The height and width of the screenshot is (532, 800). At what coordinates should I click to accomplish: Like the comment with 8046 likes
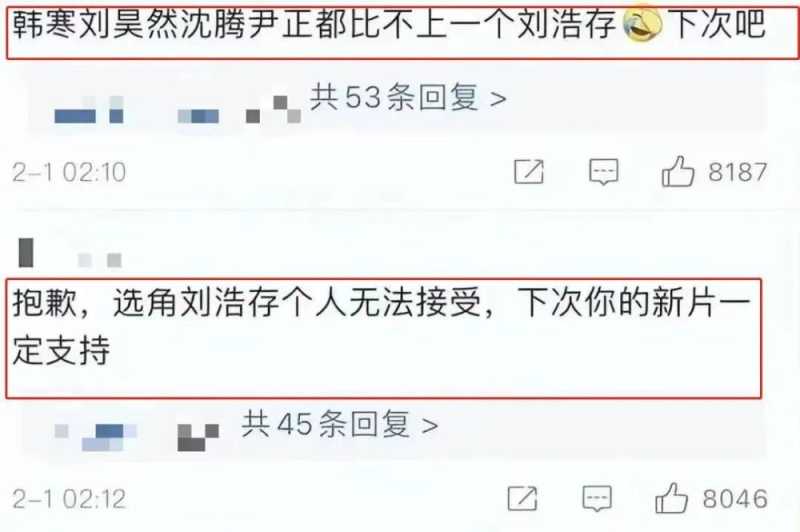[671, 498]
